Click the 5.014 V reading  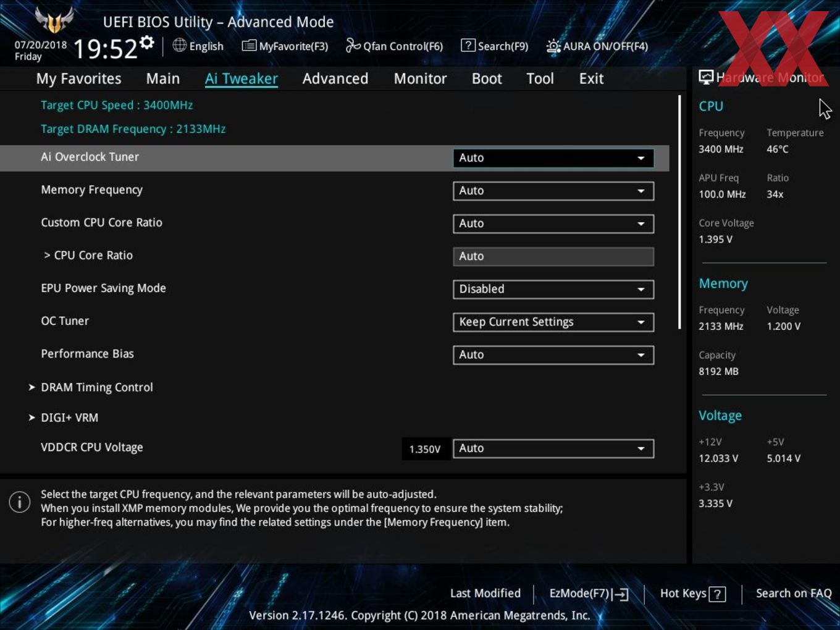pos(783,458)
